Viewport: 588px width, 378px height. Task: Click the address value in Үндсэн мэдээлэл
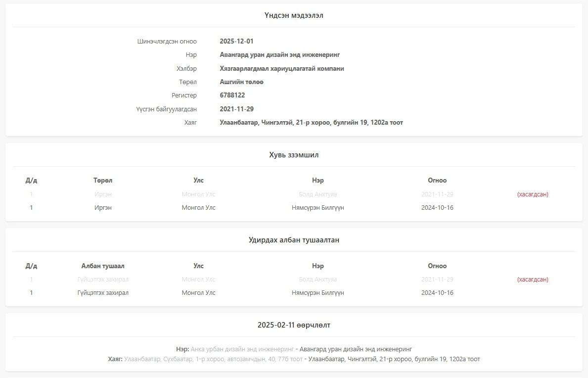(311, 123)
